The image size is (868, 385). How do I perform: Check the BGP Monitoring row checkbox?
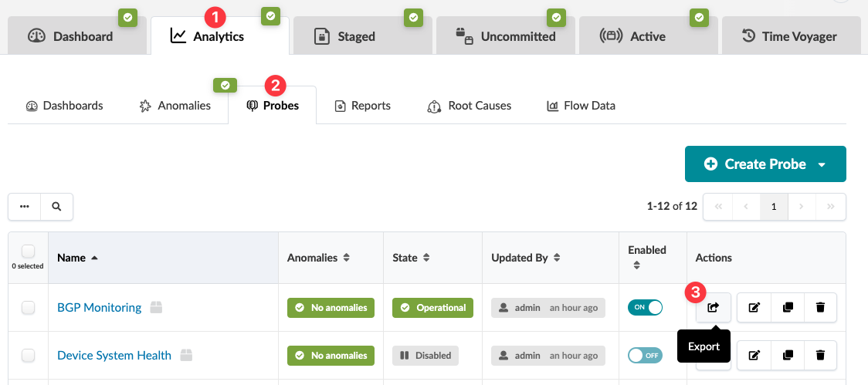pyautogui.click(x=28, y=308)
